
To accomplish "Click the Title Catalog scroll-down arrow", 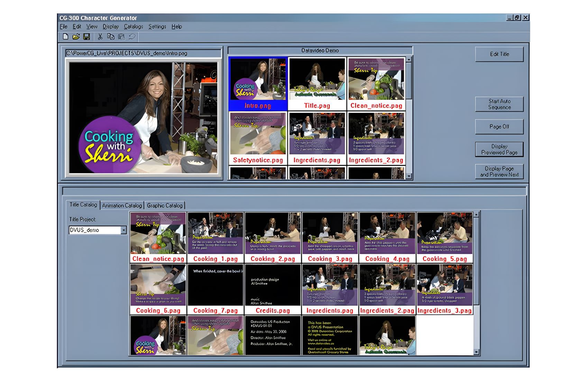I will click(x=476, y=352).
